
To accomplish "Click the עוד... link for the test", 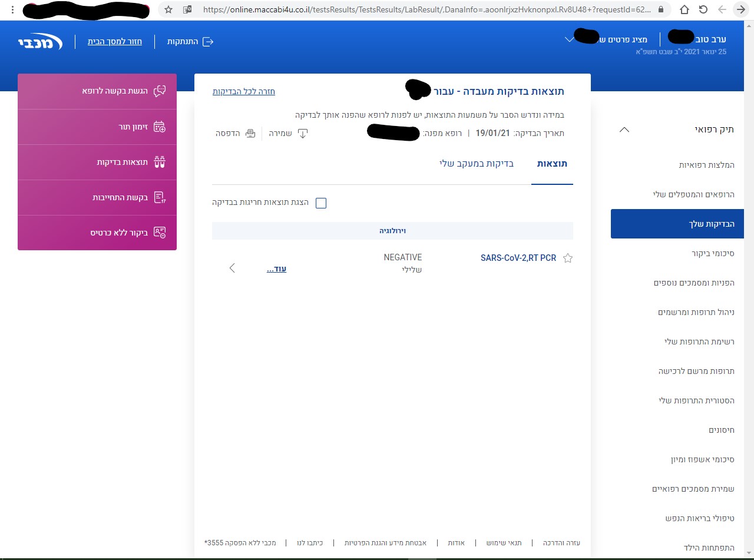I will 276,269.
